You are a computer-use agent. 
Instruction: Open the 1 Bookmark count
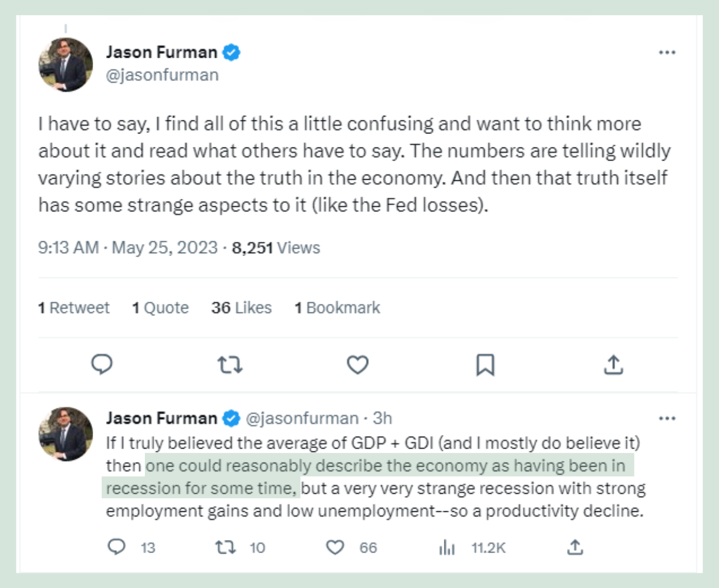pyautogui.click(x=337, y=308)
